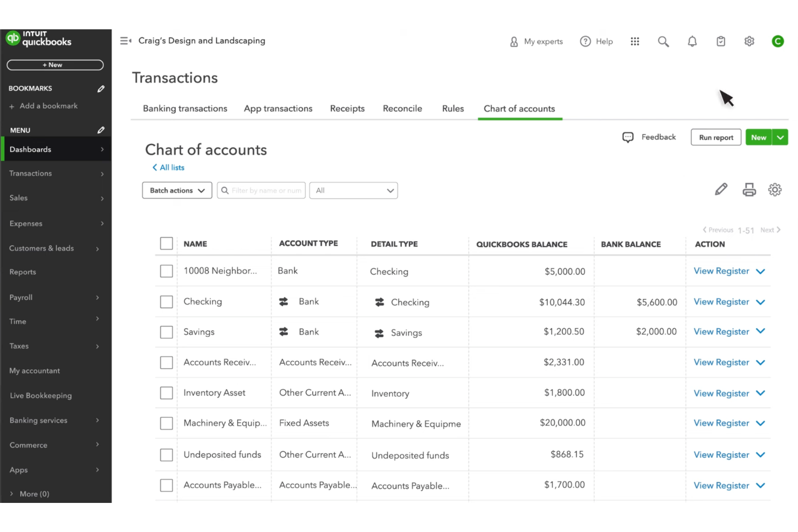This screenshot has height=532, width=798.
Task: Click the Feedback speech bubble icon
Action: point(628,137)
